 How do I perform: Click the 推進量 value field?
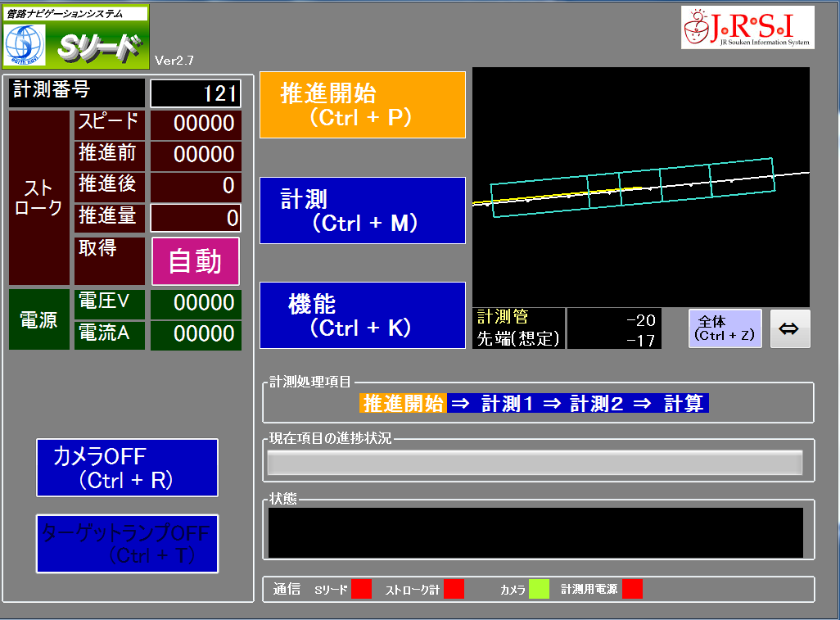196,218
